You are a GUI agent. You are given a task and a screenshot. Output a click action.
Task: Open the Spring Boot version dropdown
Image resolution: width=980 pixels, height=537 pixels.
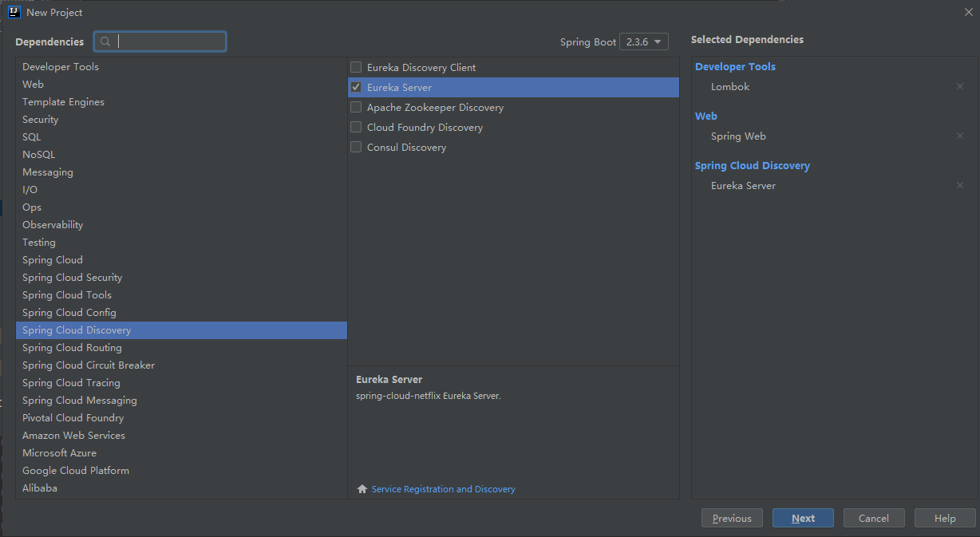(x=643, y=42)
